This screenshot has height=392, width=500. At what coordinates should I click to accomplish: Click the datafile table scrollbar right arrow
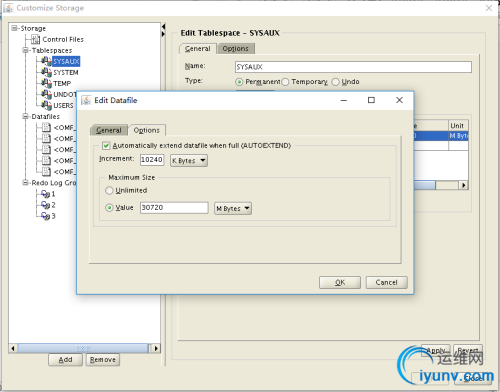[x=464, y=185]
